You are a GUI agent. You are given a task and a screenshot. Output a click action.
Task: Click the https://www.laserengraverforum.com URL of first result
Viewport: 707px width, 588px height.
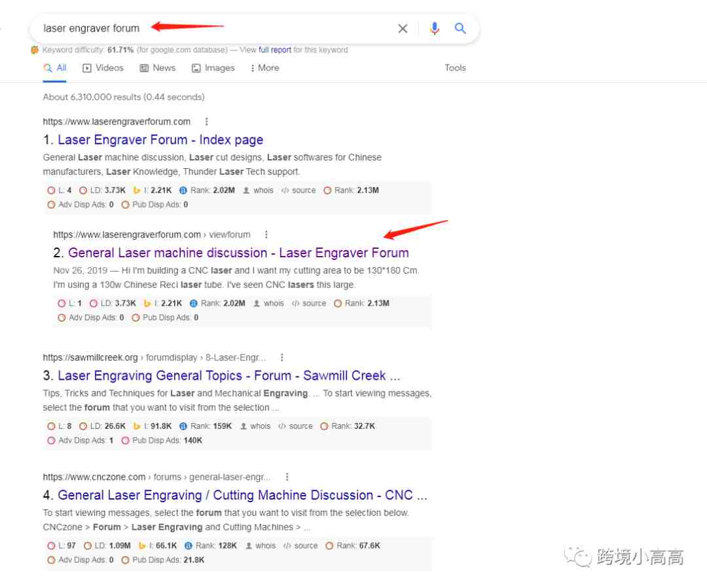click(x=117, y=122)
